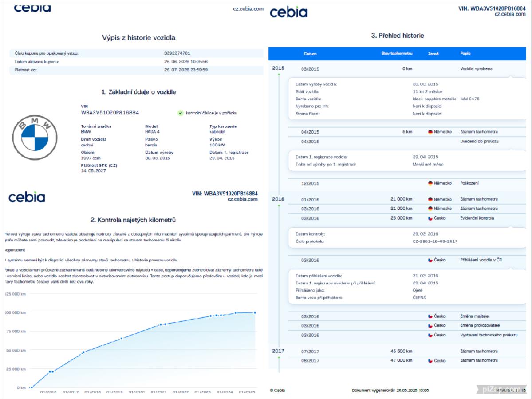The image size is (532, 399).
Task: Click the Model value ŘADA 4
Action: (x=152, y=132)
